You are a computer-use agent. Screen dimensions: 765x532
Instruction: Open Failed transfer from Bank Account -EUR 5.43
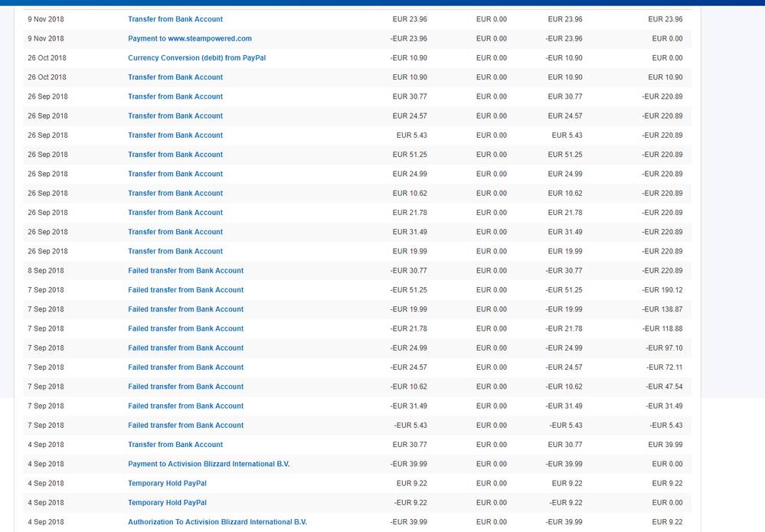click(x=185, y=425)
